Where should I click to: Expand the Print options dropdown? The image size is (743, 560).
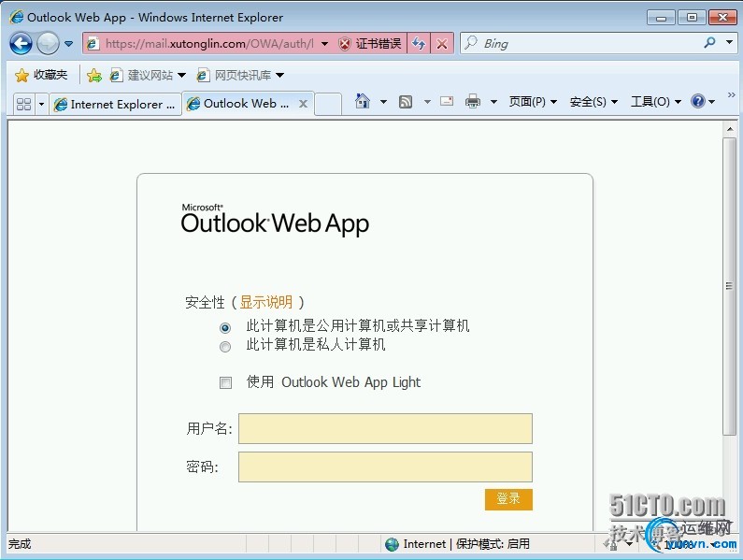click(493, 102)
